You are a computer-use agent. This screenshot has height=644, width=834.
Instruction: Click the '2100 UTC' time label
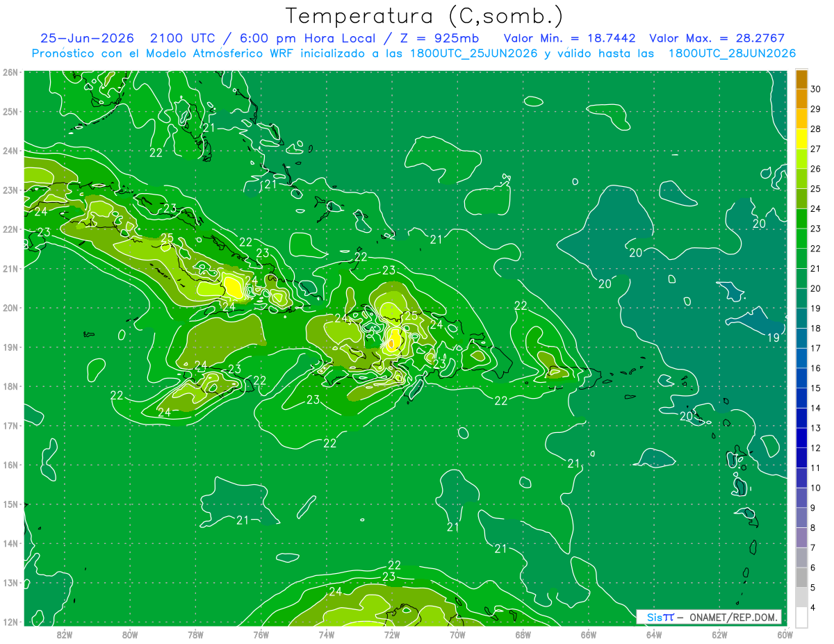[183, 38]
